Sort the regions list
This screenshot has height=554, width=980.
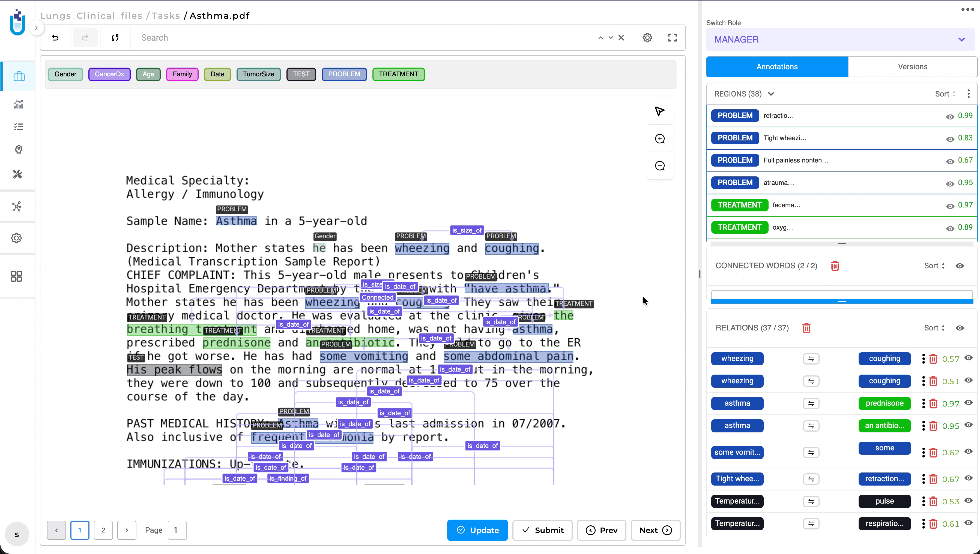(945, 94)
